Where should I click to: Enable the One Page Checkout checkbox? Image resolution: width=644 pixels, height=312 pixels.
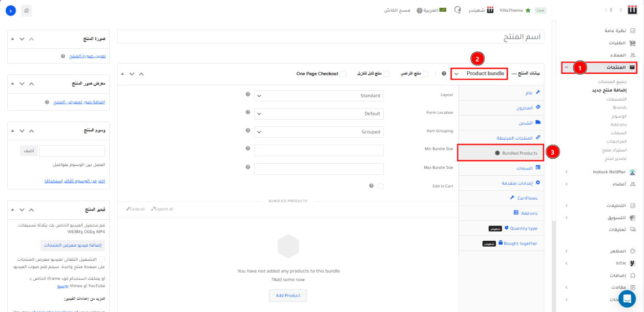(x=343, y=74)
